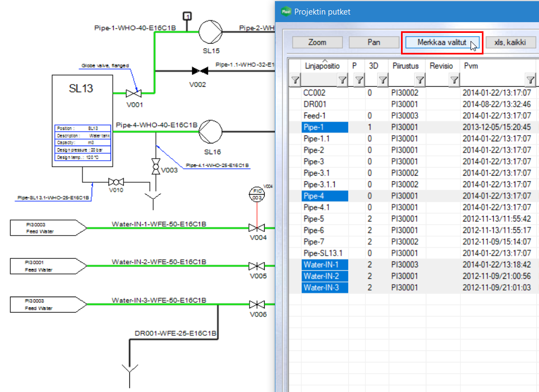Export with the xls, kaikki button

click(511, 42)
